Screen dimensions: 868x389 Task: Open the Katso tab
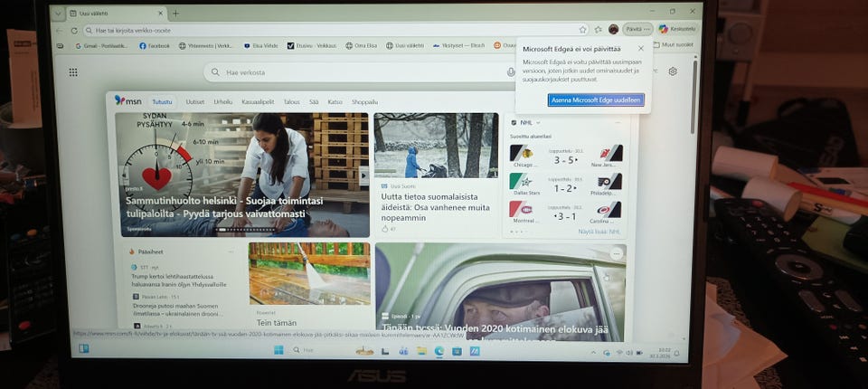[x=335, y=102]
